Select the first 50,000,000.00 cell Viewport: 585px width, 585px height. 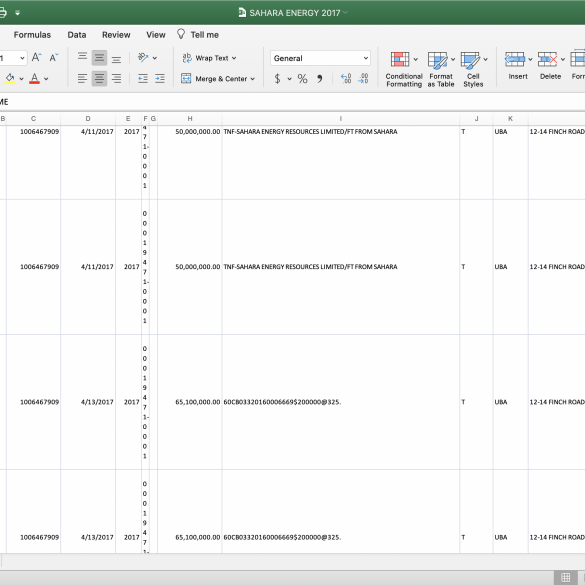pos(190,162)
